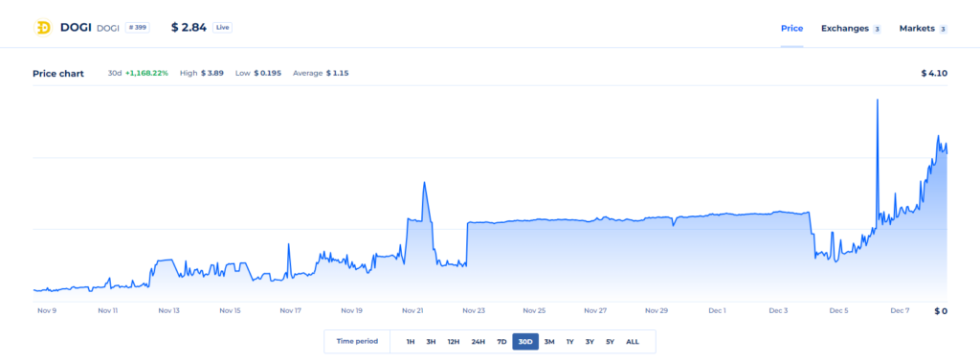Click the Live status badge
The height and width of the screenshot is (362, 980).
pyautogui.click(x=222, y=28)
